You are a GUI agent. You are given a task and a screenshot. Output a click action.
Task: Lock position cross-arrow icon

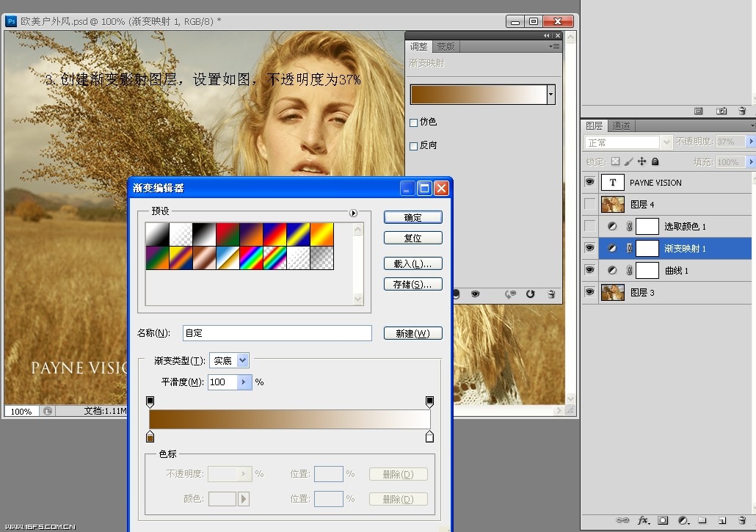point(641,161)
